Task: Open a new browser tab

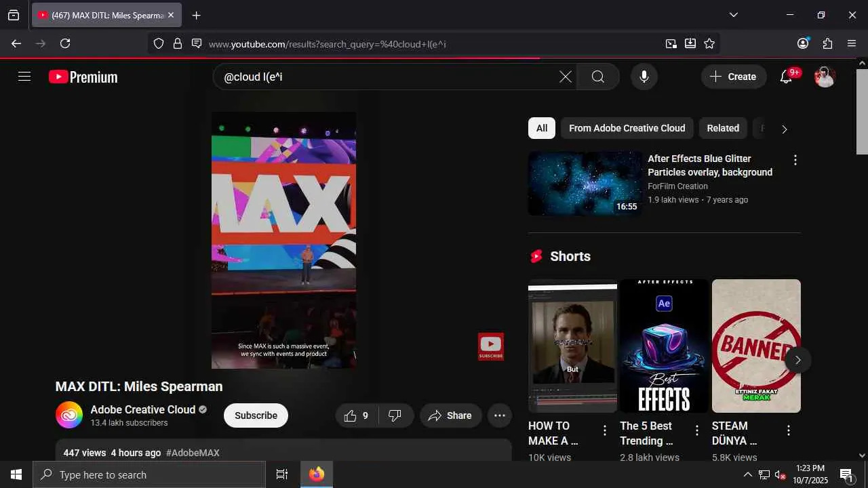Action: (196, 15)
